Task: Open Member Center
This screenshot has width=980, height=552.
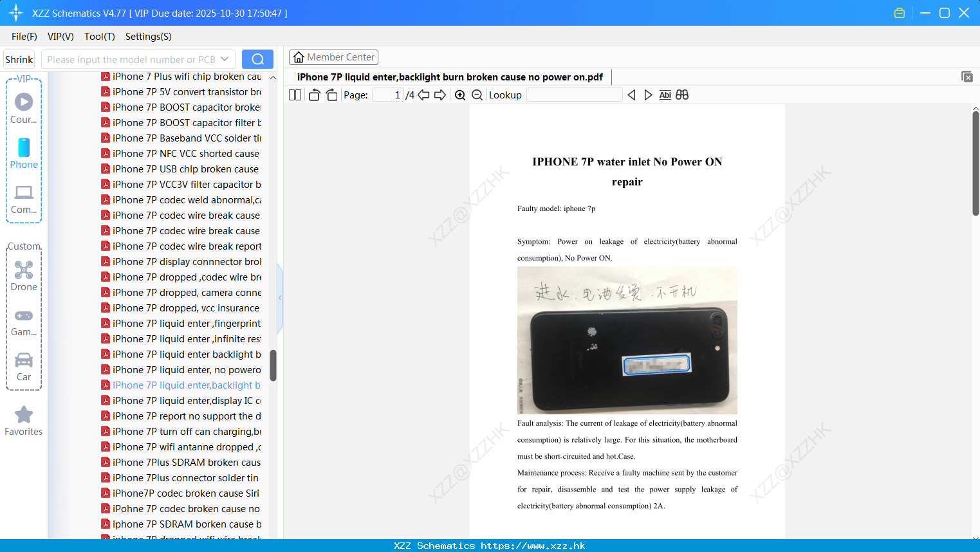Action: tap(333, 57)
